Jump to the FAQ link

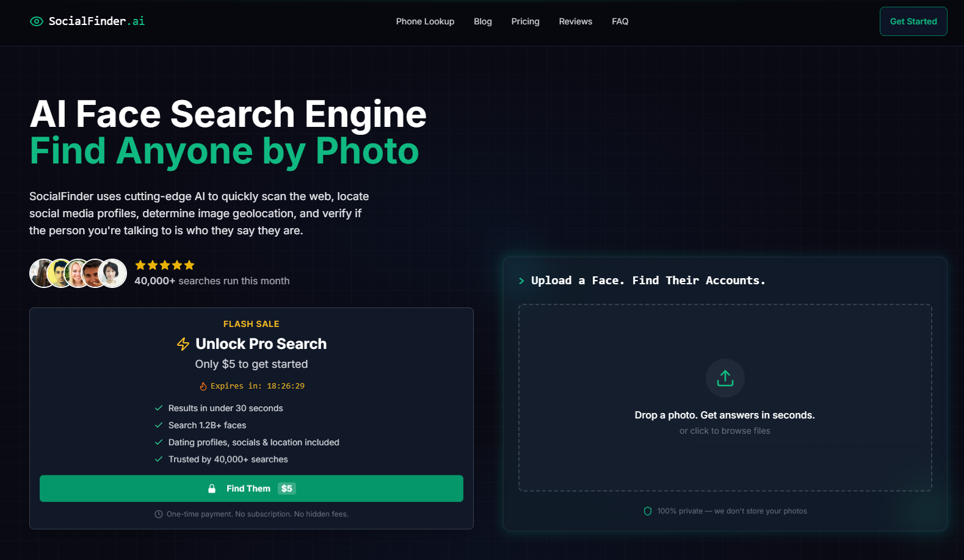[620, 21]
